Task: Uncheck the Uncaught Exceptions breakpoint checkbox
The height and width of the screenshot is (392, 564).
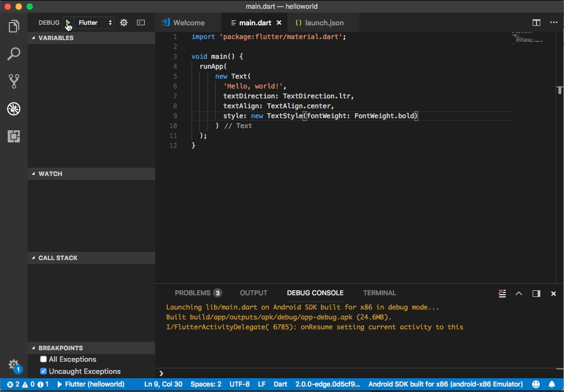Action: tap(43, 371)
